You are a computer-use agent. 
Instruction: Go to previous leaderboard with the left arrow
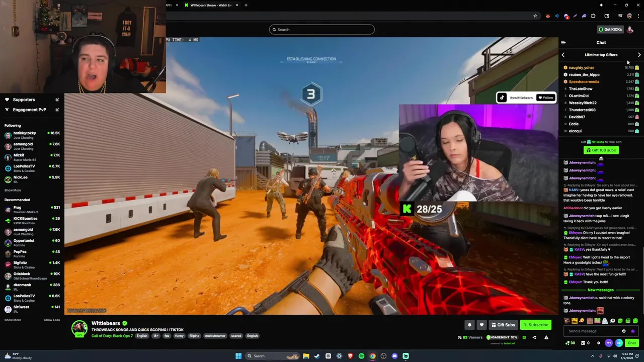tap(563, 55)
